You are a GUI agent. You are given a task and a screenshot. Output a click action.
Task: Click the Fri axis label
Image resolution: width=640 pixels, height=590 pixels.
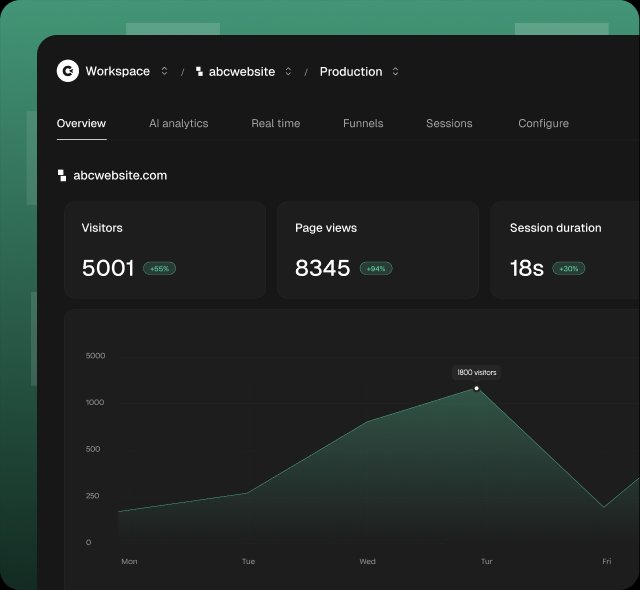tap(607, 561)
